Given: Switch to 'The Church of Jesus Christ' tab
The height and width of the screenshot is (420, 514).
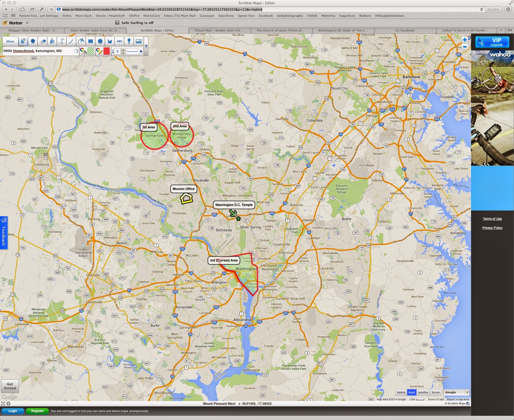Looking at the screenshot, I should coord(280,31).
